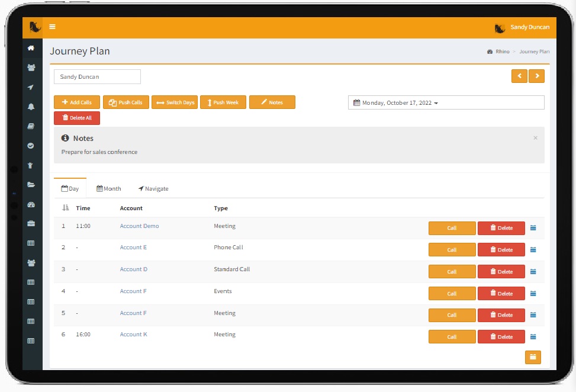Delete the Account D standard call

pyautogui.click(x=501, y=272)
